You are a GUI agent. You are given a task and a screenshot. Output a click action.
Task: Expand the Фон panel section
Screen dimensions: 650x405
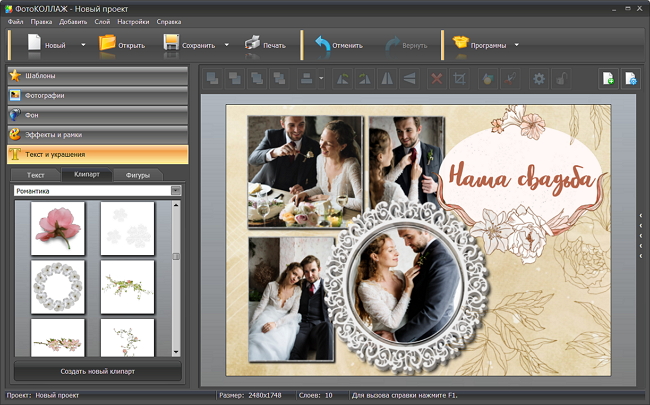(97, 115)
